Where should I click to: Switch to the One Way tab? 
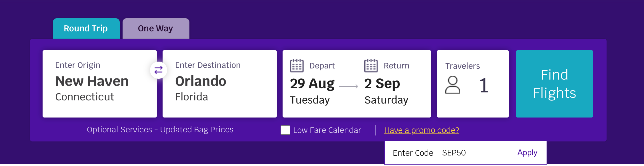pos(156,29)
